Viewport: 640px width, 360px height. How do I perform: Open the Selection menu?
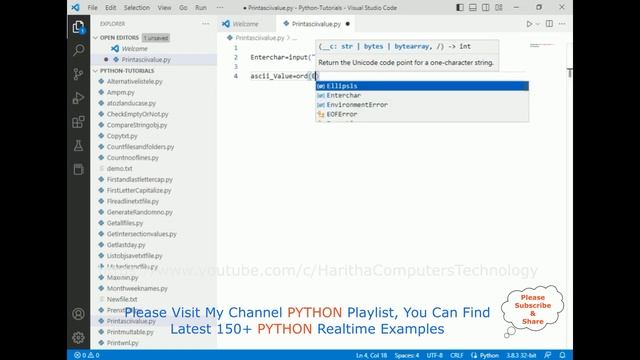coord(137,7)
